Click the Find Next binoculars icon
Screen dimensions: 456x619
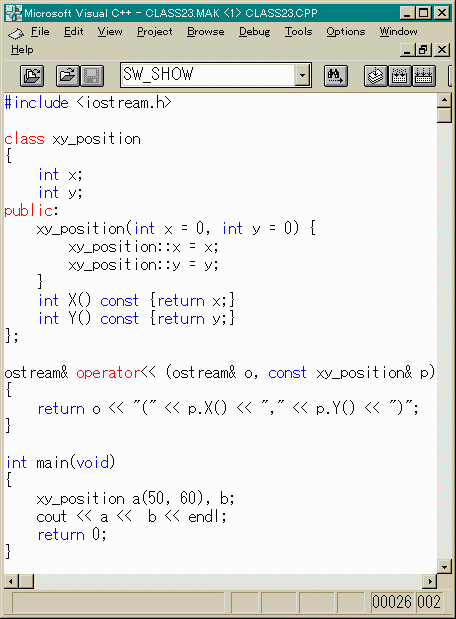coord(336,75)
